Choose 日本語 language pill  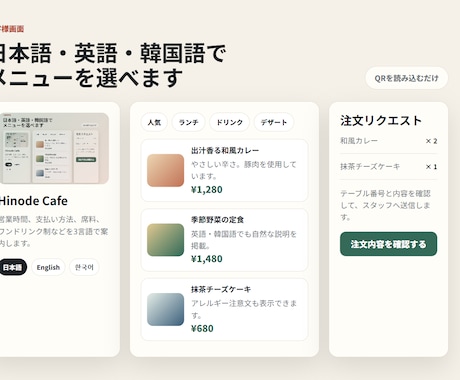12,267
